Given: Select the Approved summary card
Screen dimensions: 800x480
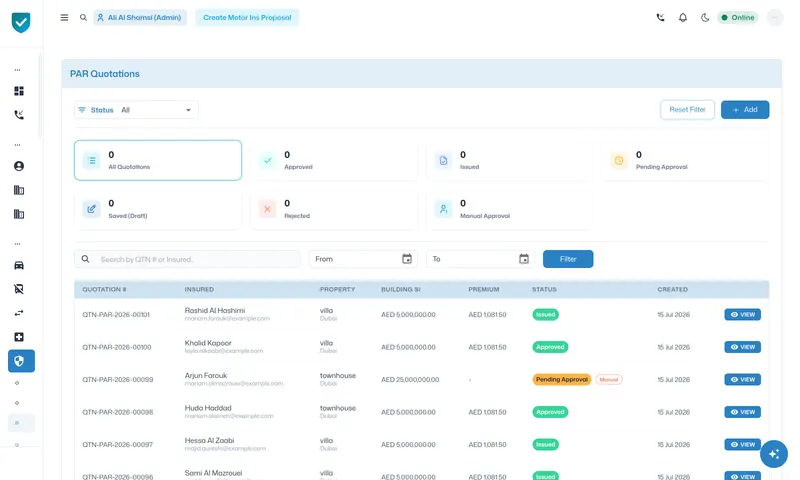Looking at the screenshot, I should click(334, 160).
